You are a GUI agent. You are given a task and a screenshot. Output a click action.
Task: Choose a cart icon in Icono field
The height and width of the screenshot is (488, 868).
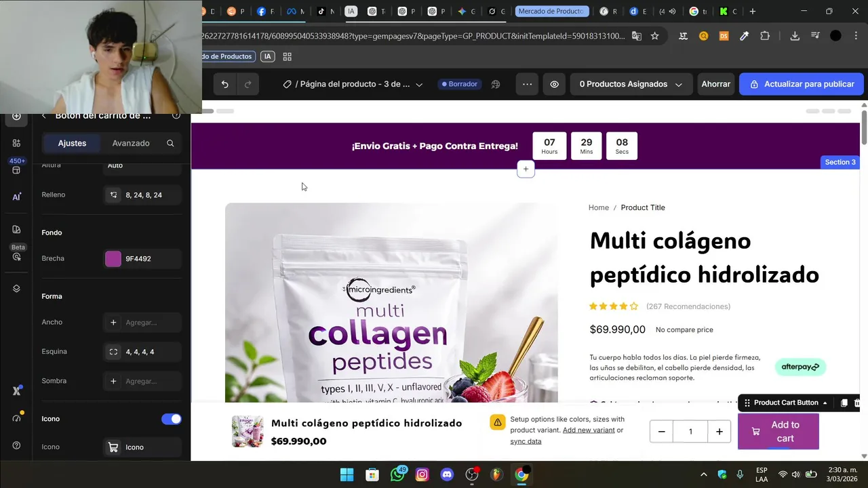point(142,447)
